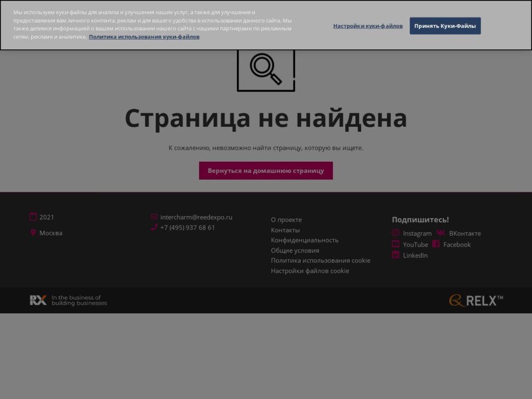The width and height of the screenshot is (532, 399).
Task: Click the 2021 year text
Action: coord(46,217)
